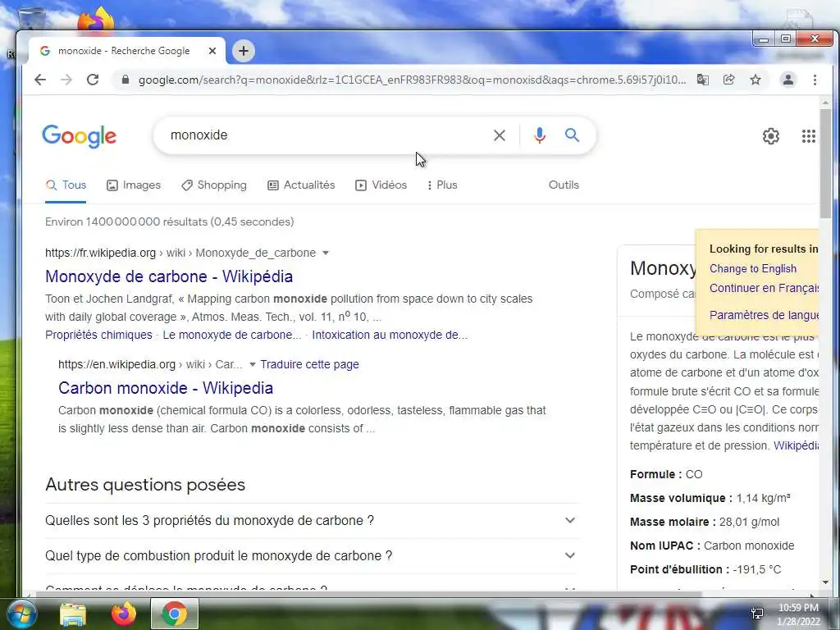Open the Chrome profile avatar menu
The width and height of the screenshot is (840, 630).
click(x=788, y=80)
